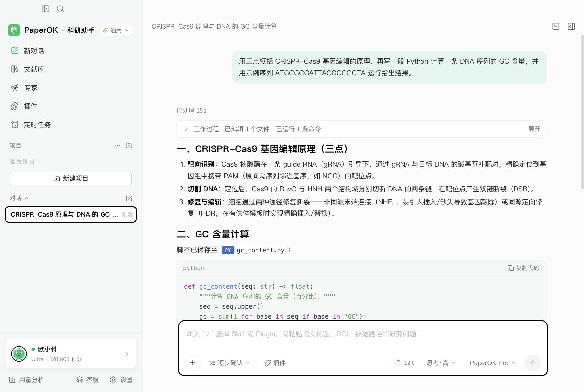Open 设置 settings

click(x=121, y=380)
